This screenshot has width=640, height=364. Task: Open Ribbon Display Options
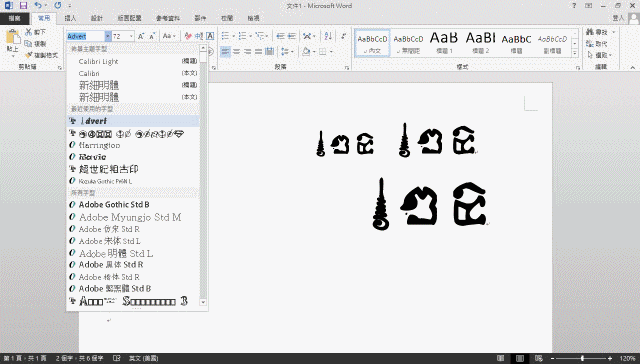coord(589,6)
